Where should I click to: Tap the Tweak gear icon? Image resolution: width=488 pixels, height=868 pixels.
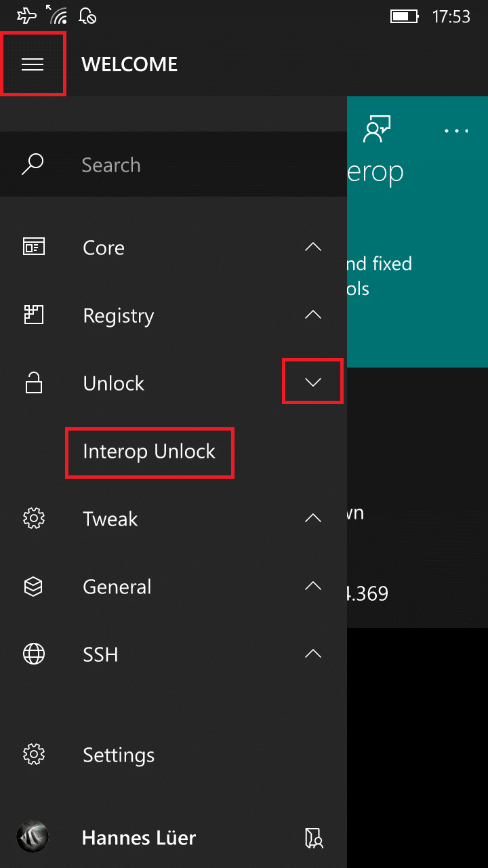pyautogui.click(x=33, y=519)
